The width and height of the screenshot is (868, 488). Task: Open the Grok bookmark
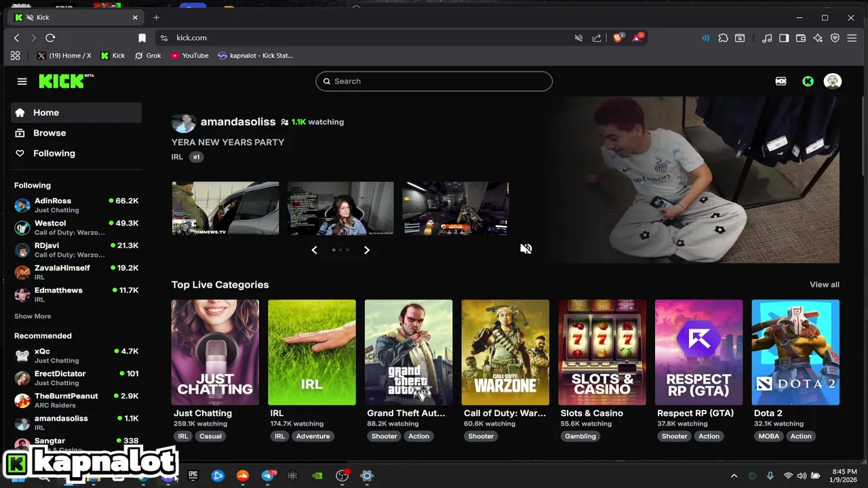[x=148, y=56]
